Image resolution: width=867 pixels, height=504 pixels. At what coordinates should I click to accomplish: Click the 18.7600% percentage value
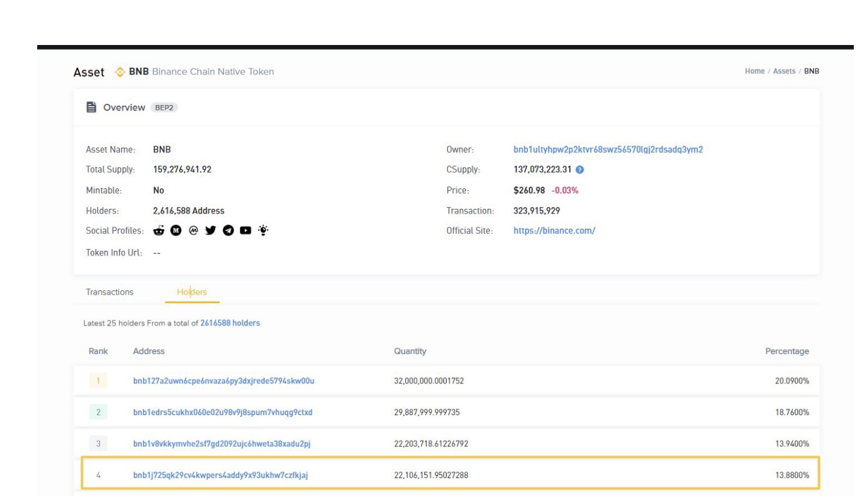(792, 412)
